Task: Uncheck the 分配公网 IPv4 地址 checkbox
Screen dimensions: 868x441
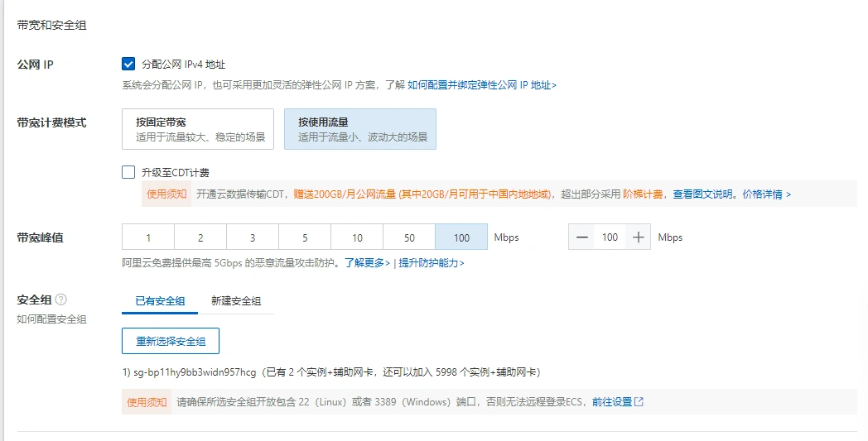Action: coord(128,64)
